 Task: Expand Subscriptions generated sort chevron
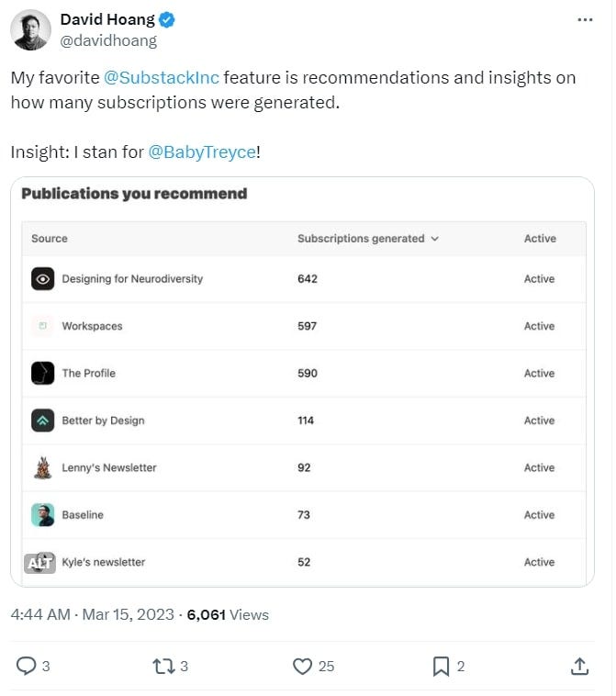[x=435, y=239]
